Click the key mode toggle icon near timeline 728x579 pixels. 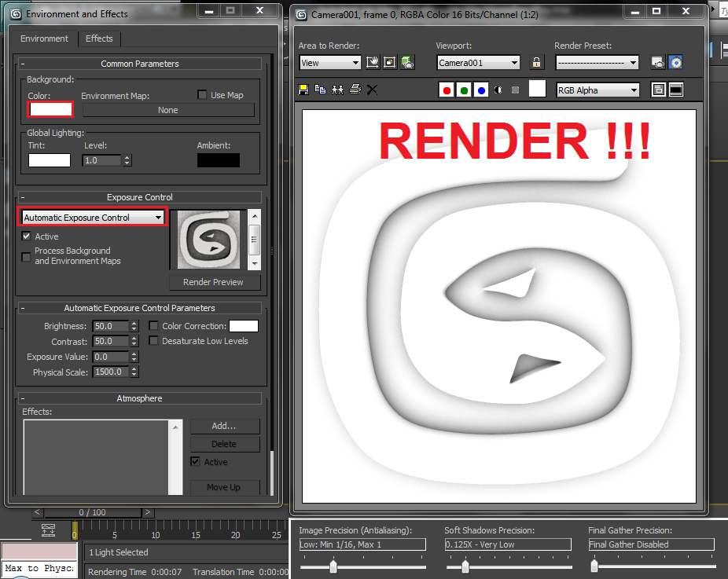48,530
